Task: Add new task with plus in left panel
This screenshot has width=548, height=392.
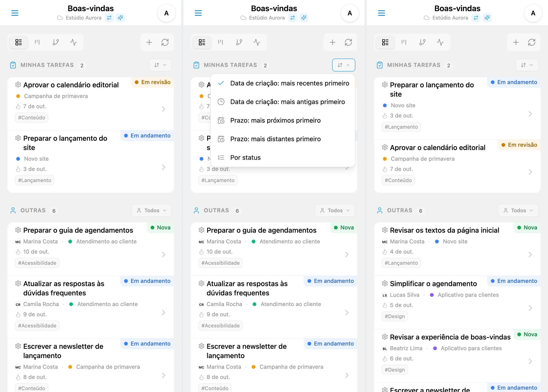Action: [149, 42]
